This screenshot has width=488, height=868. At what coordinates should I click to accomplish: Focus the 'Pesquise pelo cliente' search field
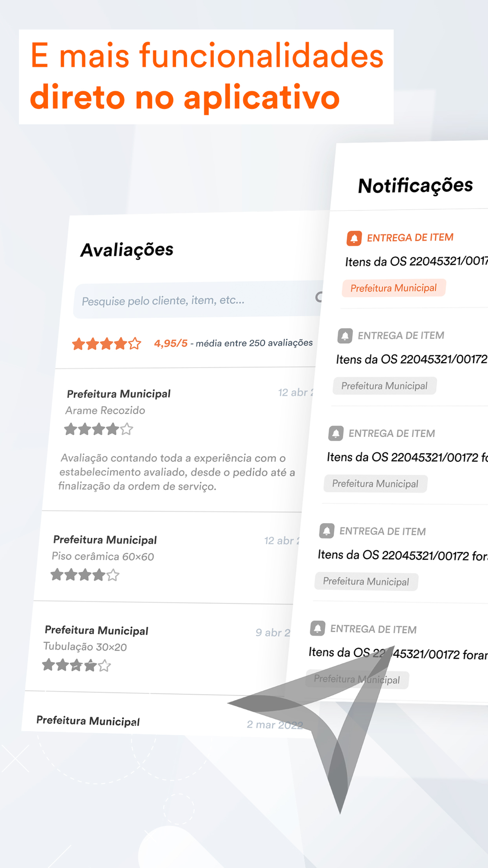point(198,300)
